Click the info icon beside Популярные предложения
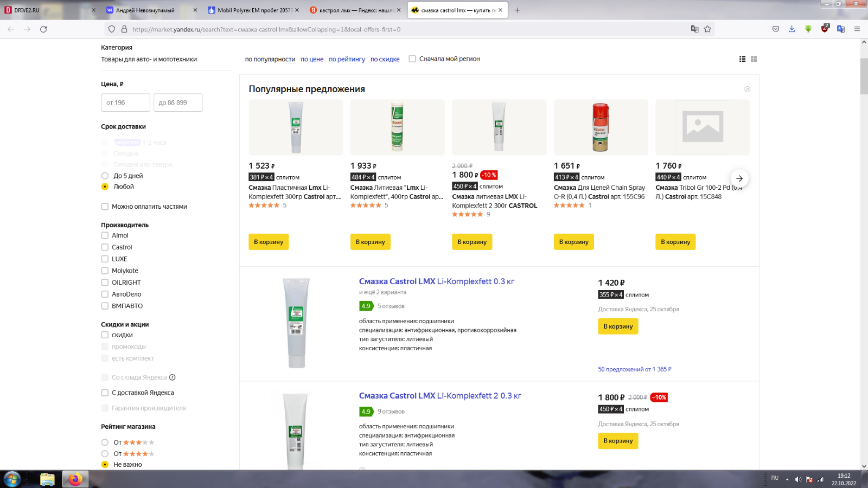Viewport: 868px width, 488px height. [x=748, y=89]
